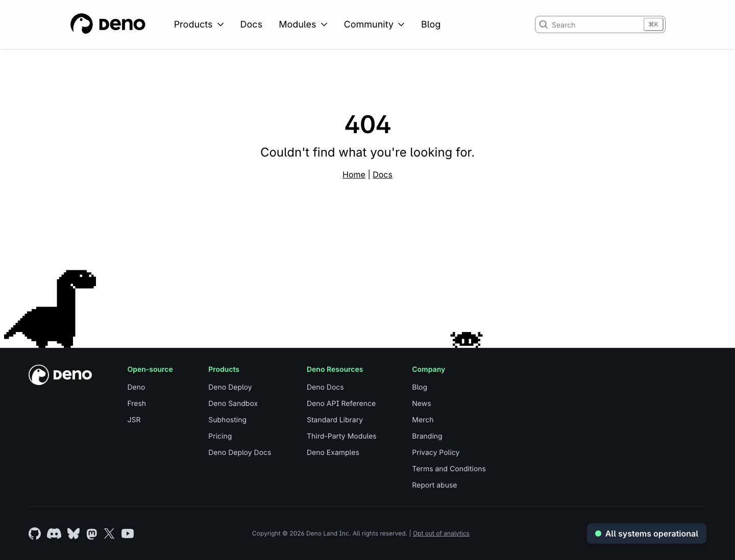
Task: Click the copyright 2026 Deno Land text
Action: [330, 533]
